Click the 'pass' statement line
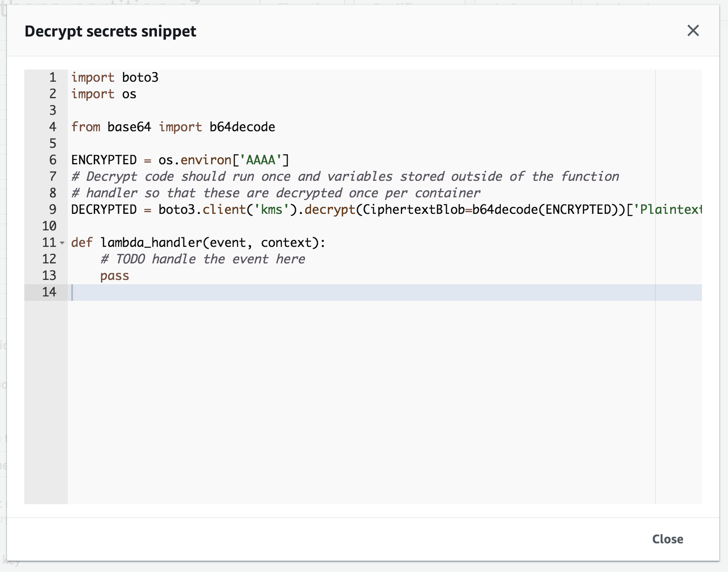Viewport: 728px width, 572px height. tap(115, 276)
